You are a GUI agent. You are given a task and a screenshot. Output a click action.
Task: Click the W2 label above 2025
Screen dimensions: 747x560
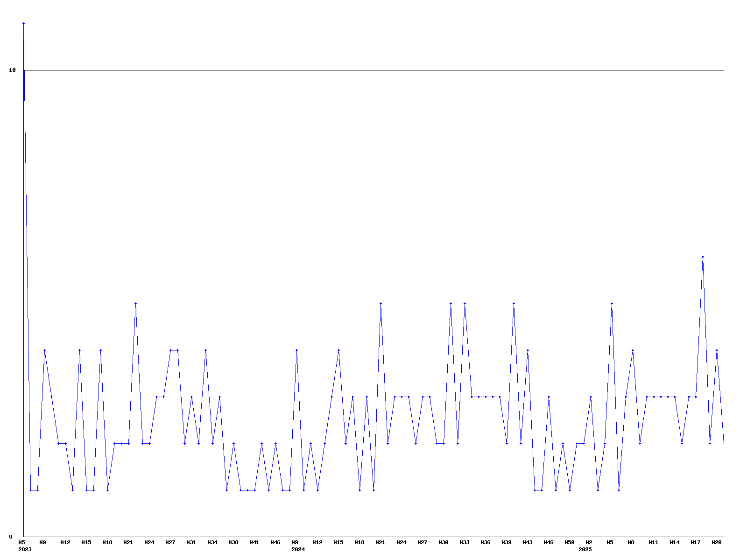pos(589,542)
